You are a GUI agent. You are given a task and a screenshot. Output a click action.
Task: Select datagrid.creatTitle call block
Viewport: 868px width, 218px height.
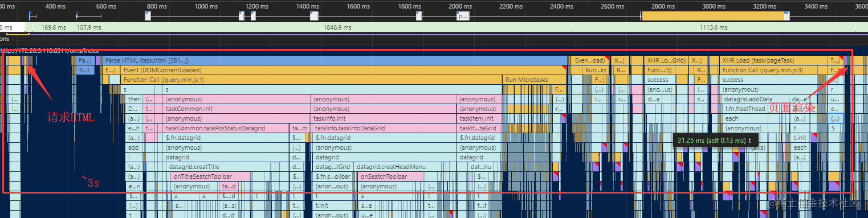pos(229,167)
